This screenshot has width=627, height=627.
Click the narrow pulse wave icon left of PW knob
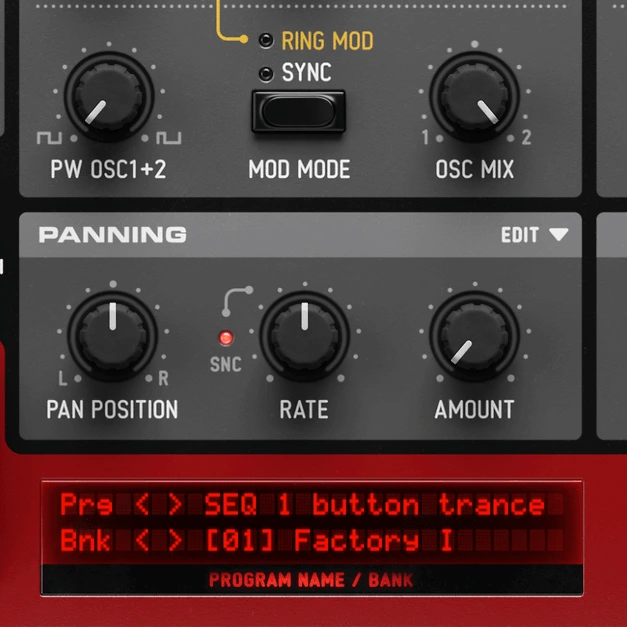(x=44, y=136)
